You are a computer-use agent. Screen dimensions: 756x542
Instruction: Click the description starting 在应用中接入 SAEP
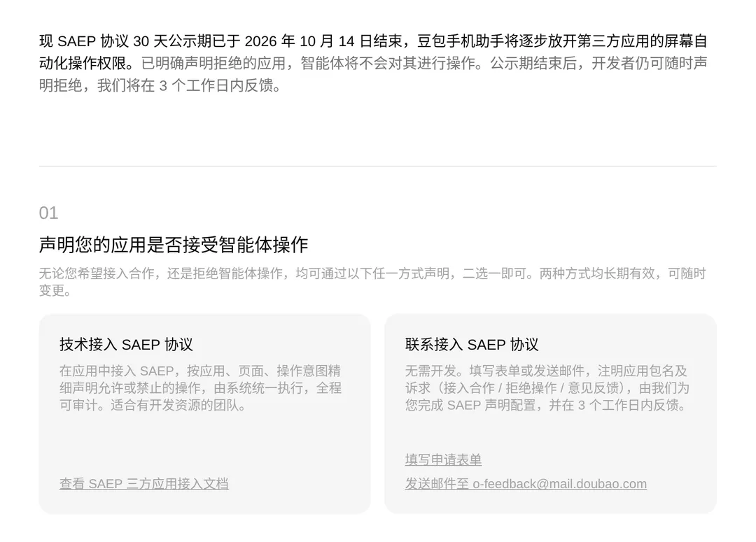(x=200, y=388)
